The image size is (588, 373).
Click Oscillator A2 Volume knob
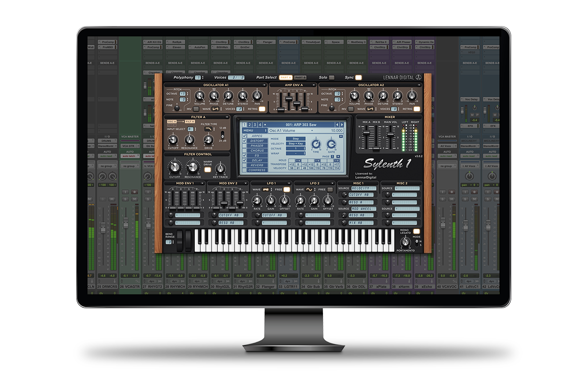(354, 96)
